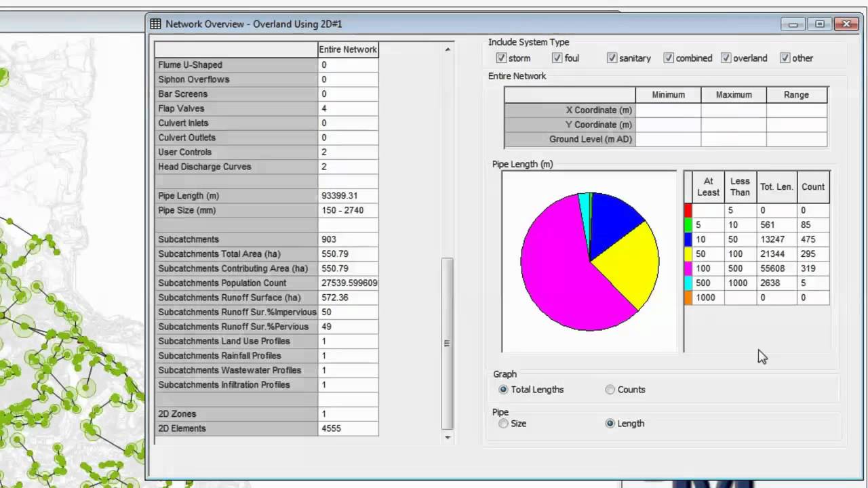
Task: Disable the other system type checkbox
Action: 785,58
